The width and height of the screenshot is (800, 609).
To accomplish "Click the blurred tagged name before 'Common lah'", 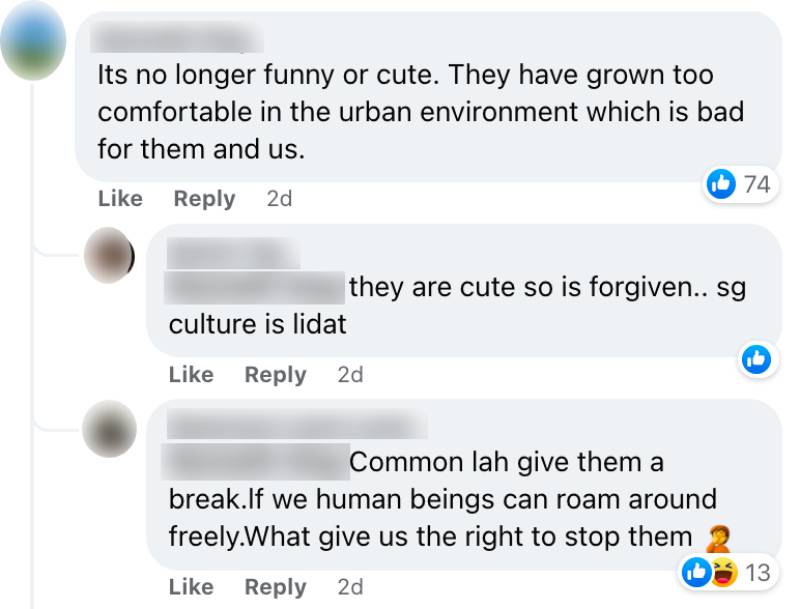I will tap(255, 462).
